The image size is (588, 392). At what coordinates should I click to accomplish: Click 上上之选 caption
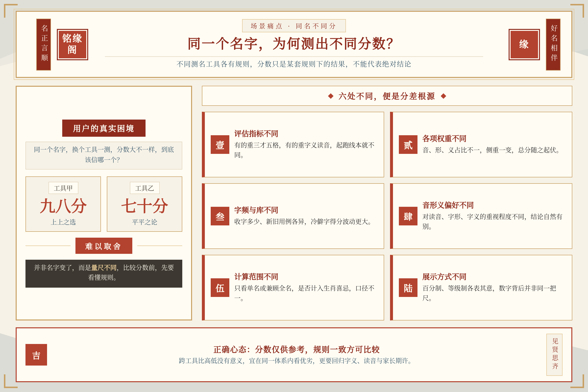(x=63, y=222)
